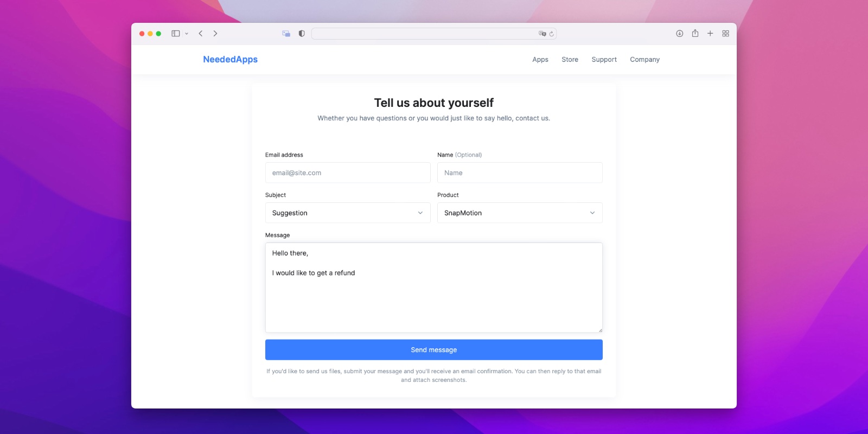Open the Apps navigation item

540,60
